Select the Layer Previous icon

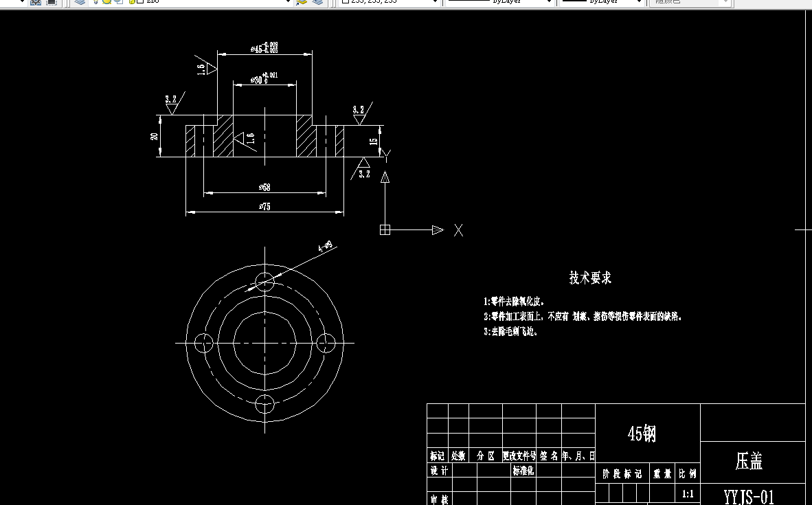(x=316, y=2)
